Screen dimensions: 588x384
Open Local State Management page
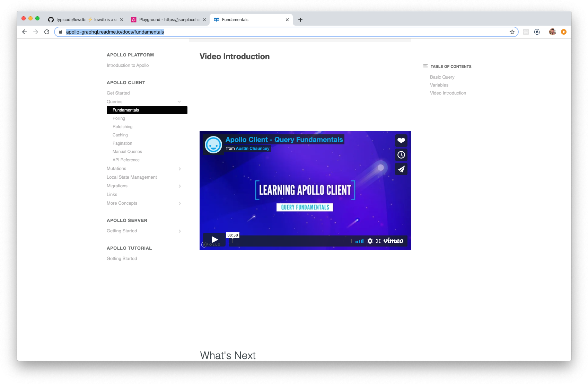[132, 177]
